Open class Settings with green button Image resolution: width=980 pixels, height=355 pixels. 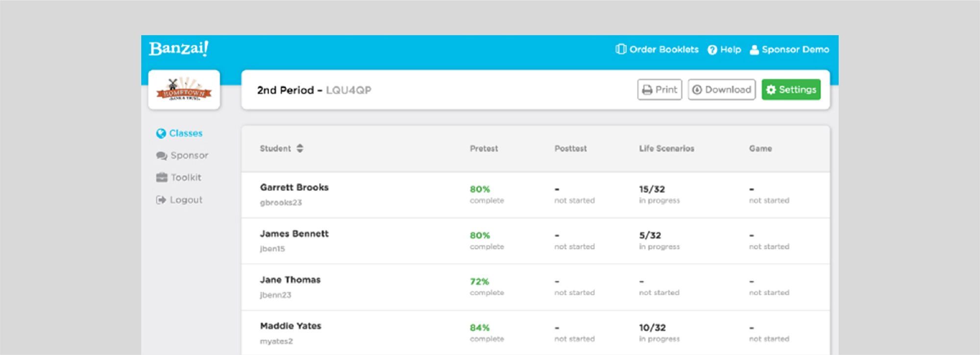click(791, 90)
